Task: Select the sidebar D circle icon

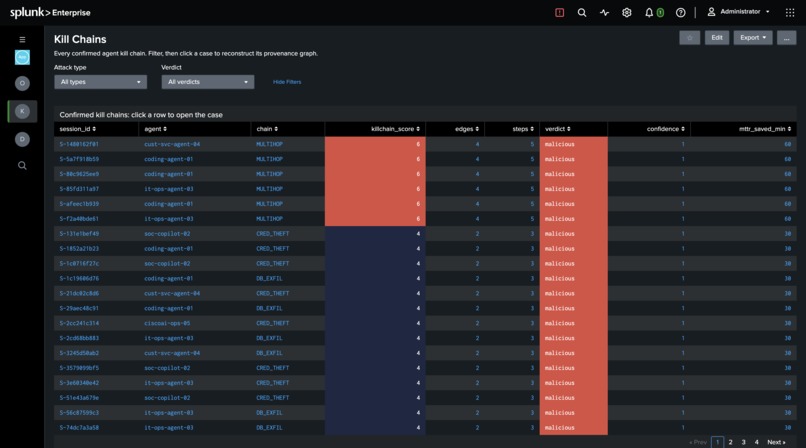Action: point(22,139)
